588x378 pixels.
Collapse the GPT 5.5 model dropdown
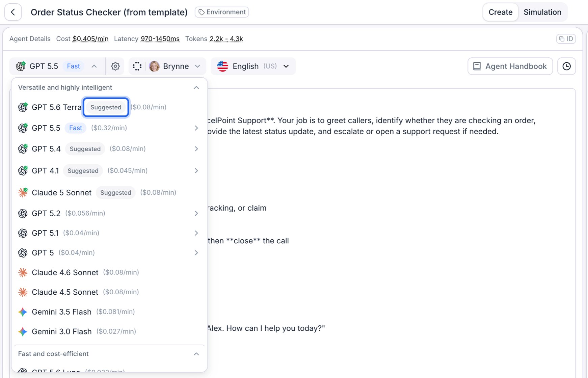(57, 66)
